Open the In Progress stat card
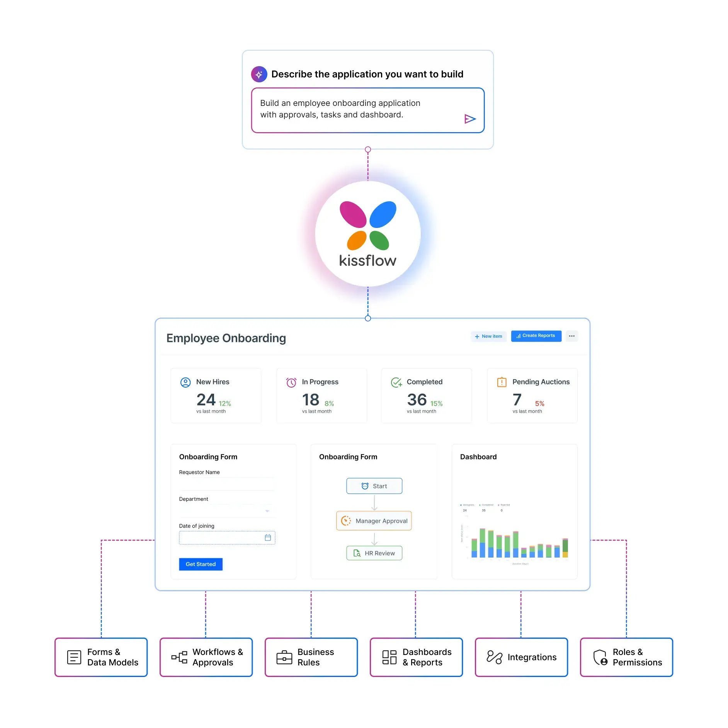This screenshot has width=728, height=728. (322, 396)
